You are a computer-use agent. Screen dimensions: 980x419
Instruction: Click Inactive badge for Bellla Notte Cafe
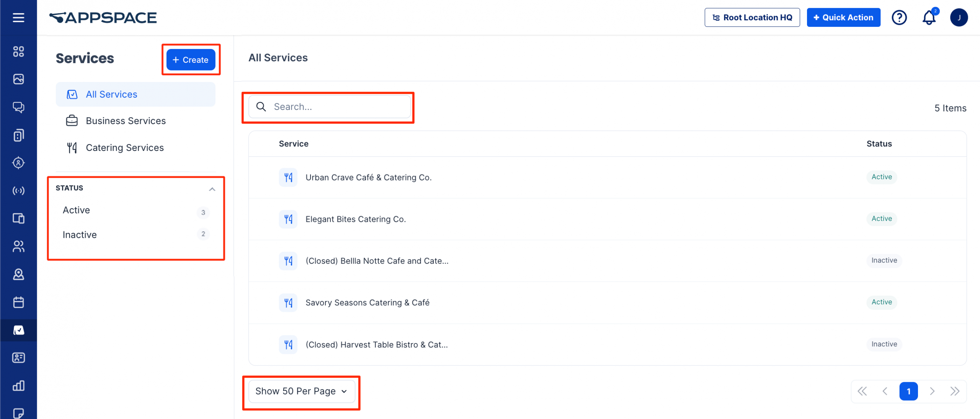point(884,260)
